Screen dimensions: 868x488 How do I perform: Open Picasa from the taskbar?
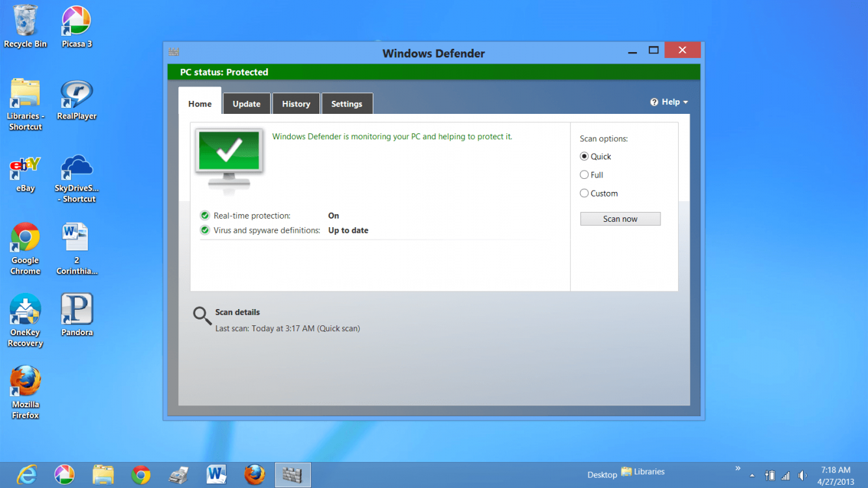pos(64,475)
